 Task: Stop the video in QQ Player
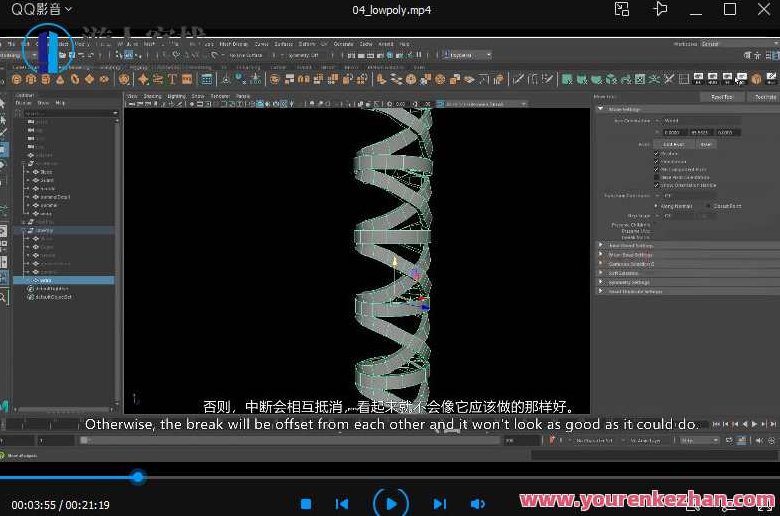306,504
